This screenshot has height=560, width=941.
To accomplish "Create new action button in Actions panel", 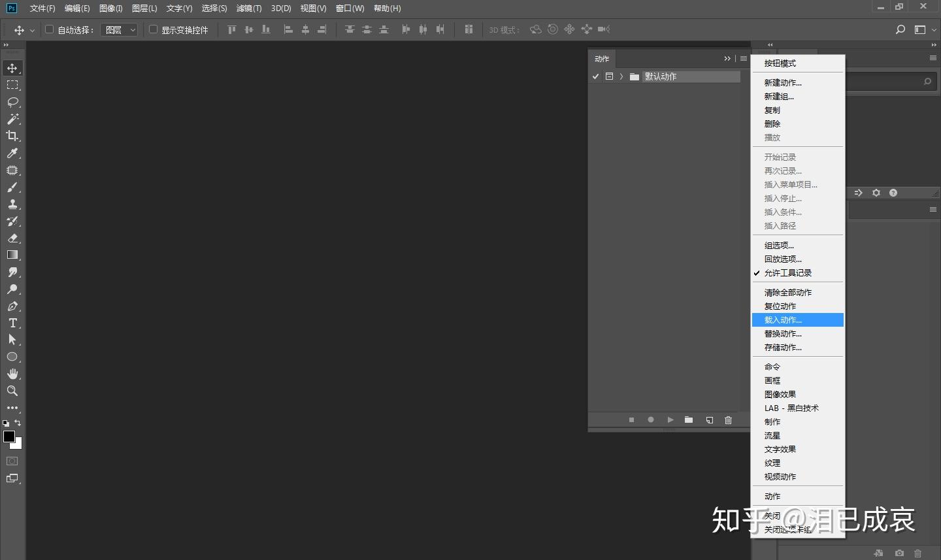I will (x=709, y=420).
